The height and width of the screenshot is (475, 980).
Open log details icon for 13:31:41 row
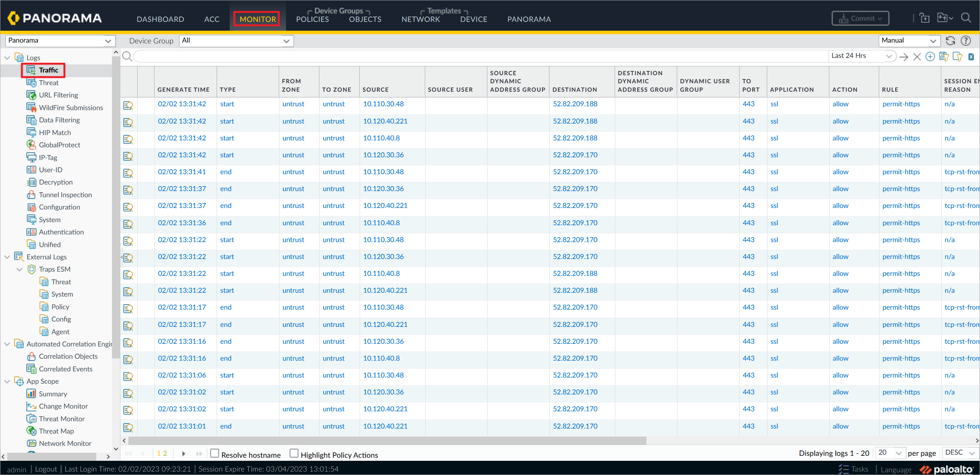click(x=128, y=173)
